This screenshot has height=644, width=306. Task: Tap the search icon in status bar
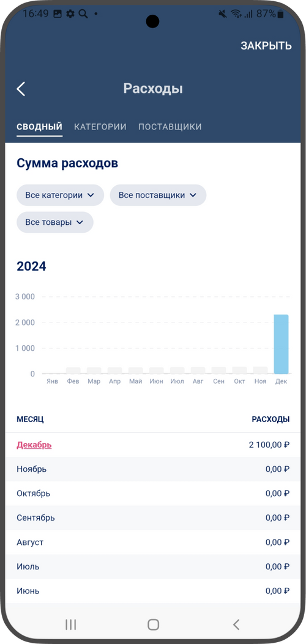pos(83,13)
